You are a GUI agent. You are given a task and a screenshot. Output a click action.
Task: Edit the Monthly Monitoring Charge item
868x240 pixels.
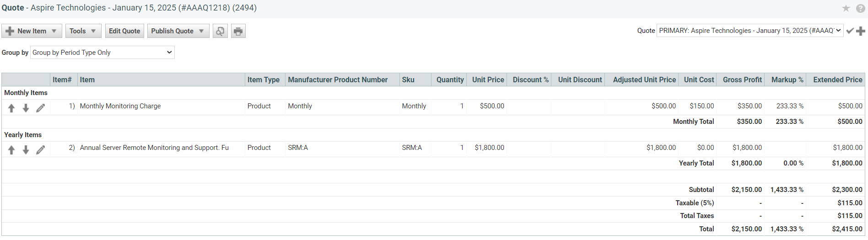coord(41,108)
